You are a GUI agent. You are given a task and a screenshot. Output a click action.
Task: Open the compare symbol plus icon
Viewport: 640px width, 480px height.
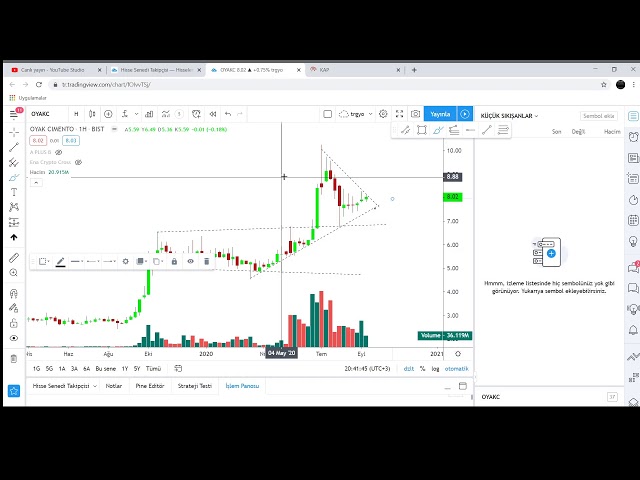[108, 114]
